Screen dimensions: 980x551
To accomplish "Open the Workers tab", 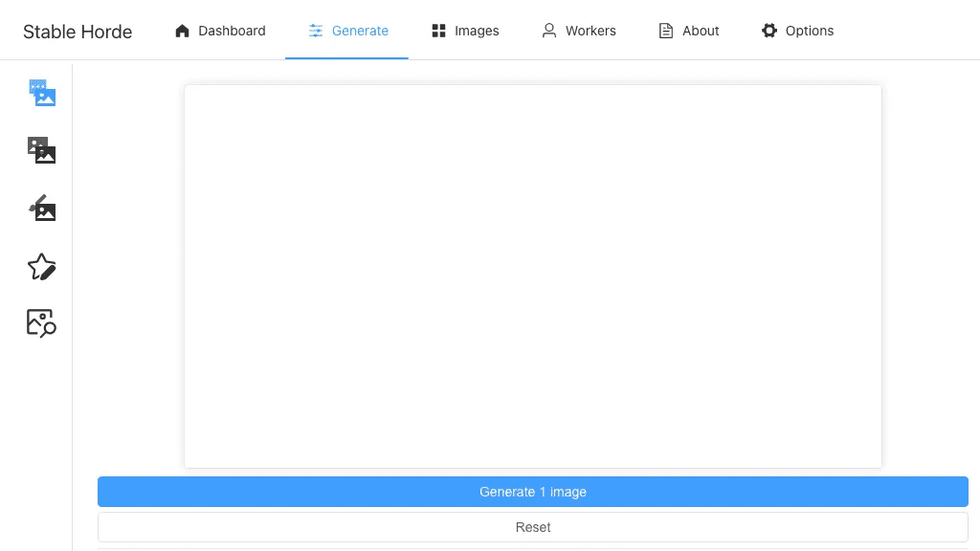I will (579, 31).
